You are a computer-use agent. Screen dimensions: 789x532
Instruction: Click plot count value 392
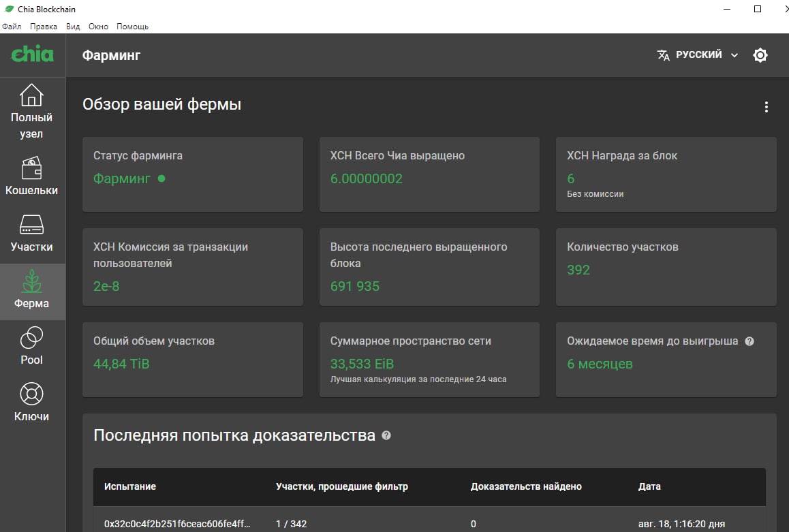[x=578, y=270]
